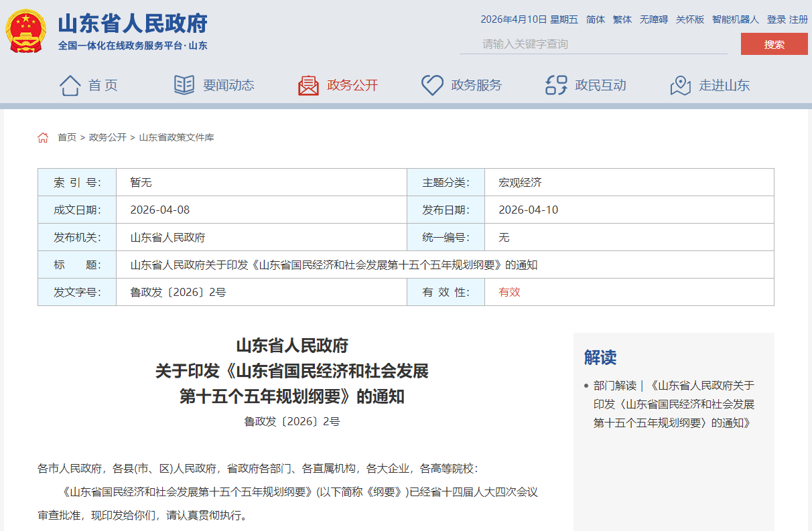Click the arrows icon for 政民互动
Image resolution: width=812 pixels, height=531 pixels.
tap(556, 85)
